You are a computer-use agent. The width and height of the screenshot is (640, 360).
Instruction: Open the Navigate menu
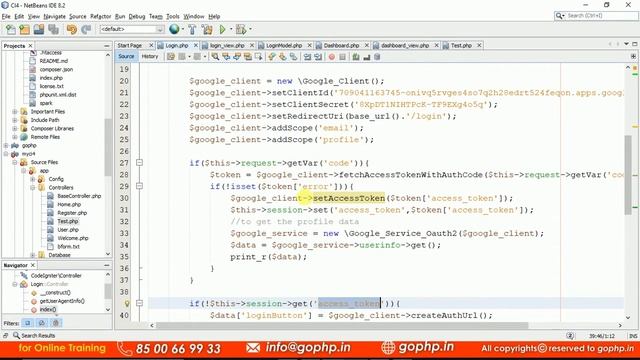(x=54, y=16)
